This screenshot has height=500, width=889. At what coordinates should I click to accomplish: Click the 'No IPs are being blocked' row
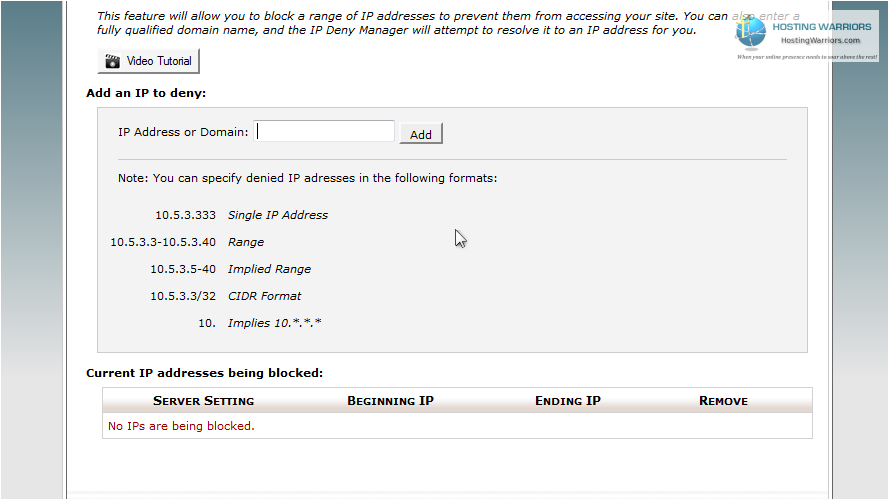(457, 426)
